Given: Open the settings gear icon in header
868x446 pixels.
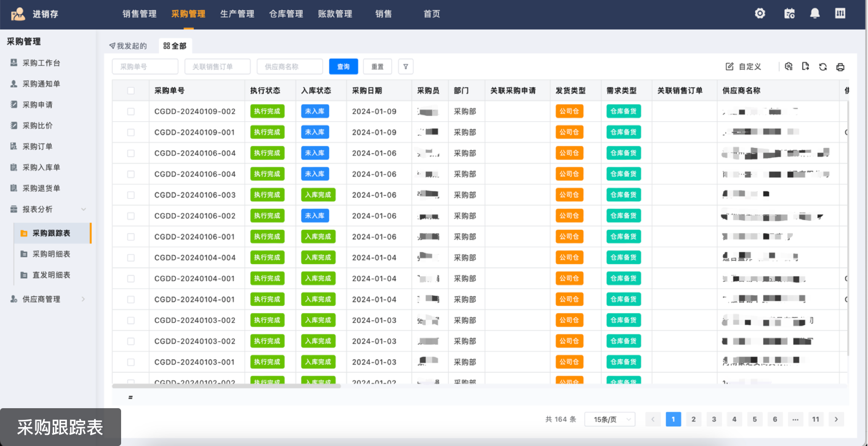Looking at the screenshot, I should click(x=760, y=14).
